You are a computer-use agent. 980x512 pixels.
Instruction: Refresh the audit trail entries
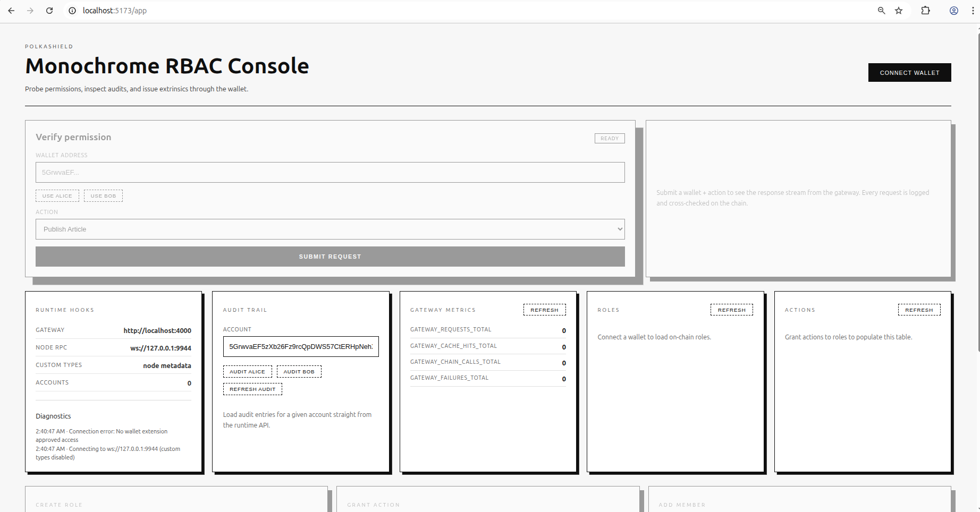(252, 389)
